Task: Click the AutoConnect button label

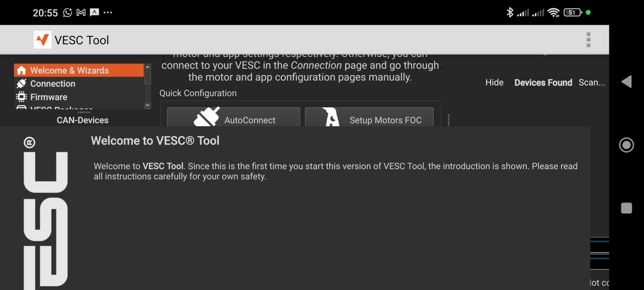Action: click(x=250, y=120)
